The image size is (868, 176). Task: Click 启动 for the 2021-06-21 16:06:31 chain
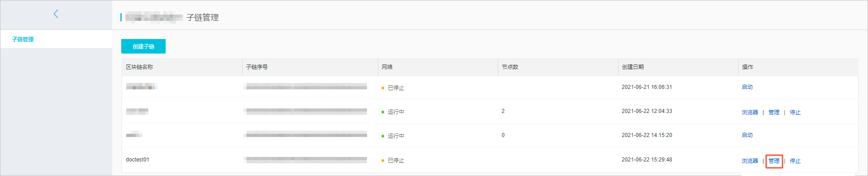(x=747, y=87)
